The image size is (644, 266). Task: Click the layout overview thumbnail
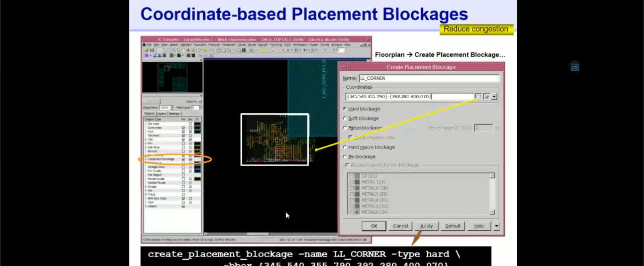tap(172, 78)
